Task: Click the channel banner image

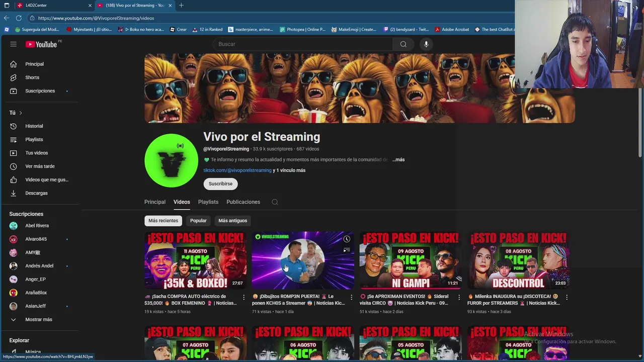Action: [x=359, y=88]
